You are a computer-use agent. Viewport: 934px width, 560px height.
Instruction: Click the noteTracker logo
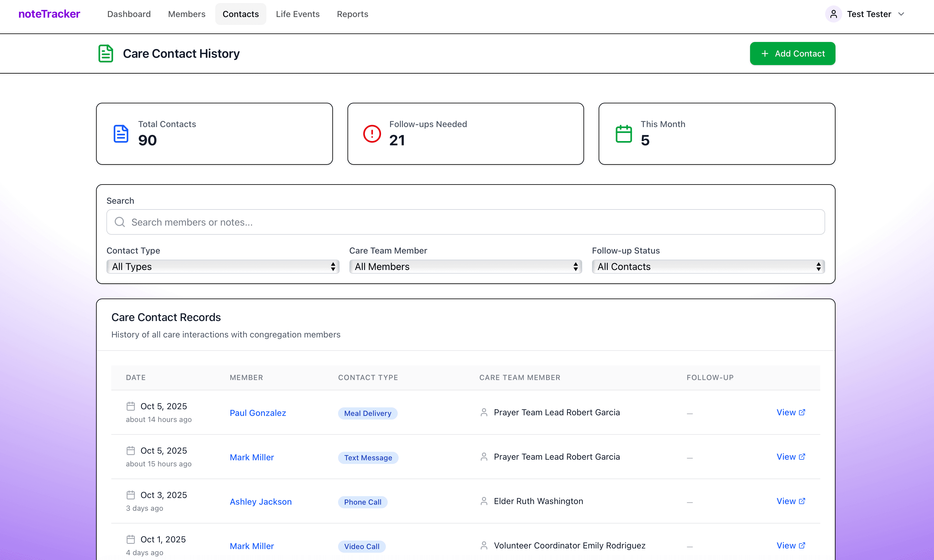49,14
